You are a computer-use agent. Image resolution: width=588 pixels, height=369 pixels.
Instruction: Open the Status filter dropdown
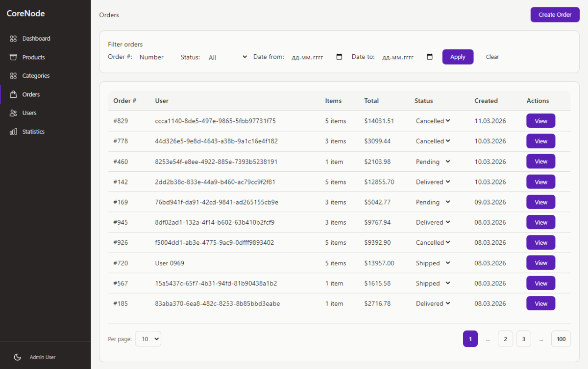click(227, 57)
